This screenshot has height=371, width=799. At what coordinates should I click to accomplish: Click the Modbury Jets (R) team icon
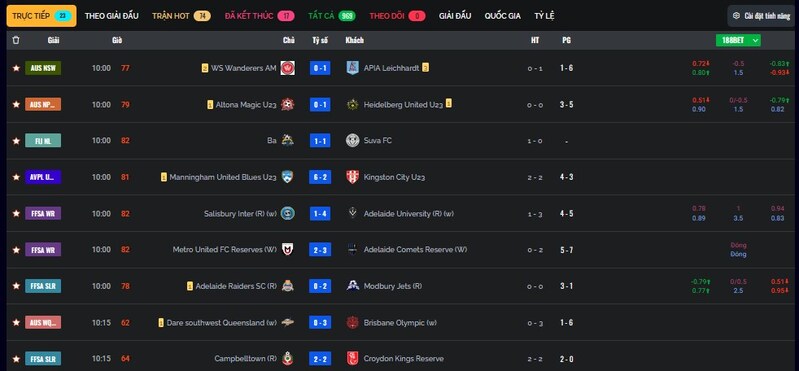click(x=353, y=286)
